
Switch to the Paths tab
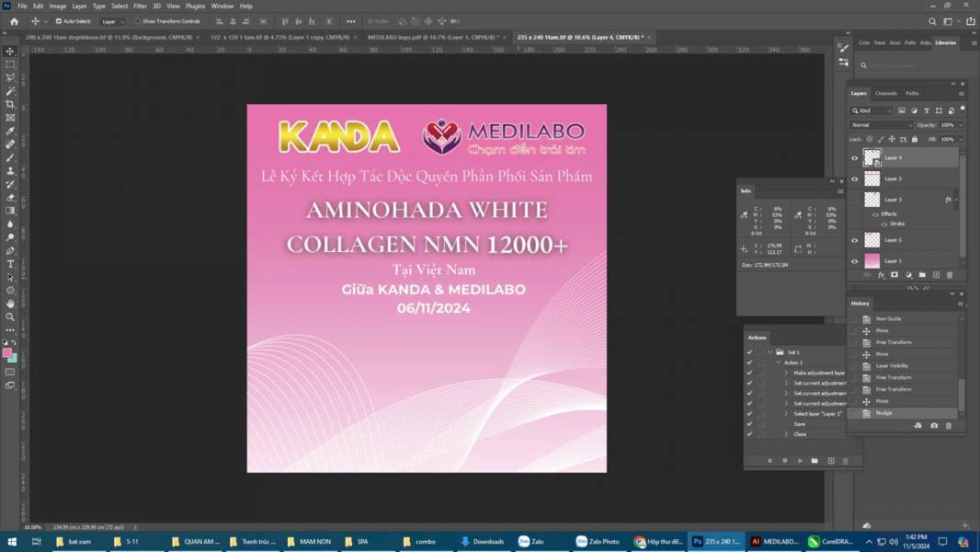[912, 93]
